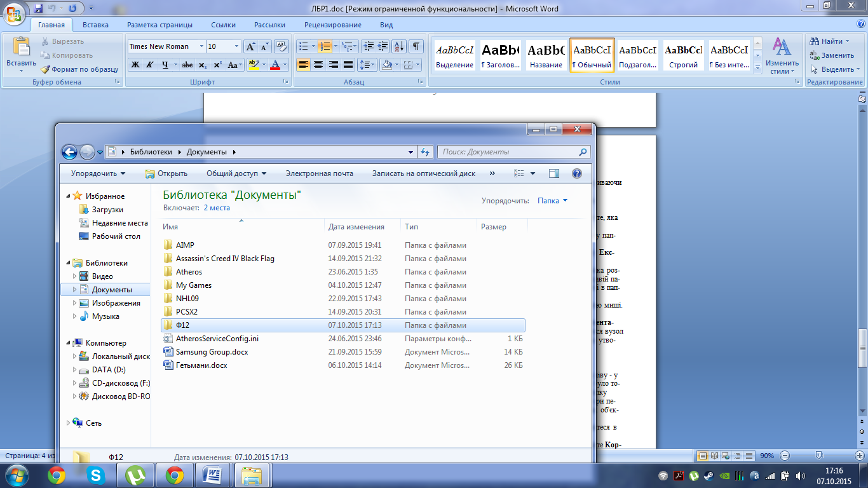868x488 pixels.
Task: Click the '2 места' link
Action: (x=217, y=208)
